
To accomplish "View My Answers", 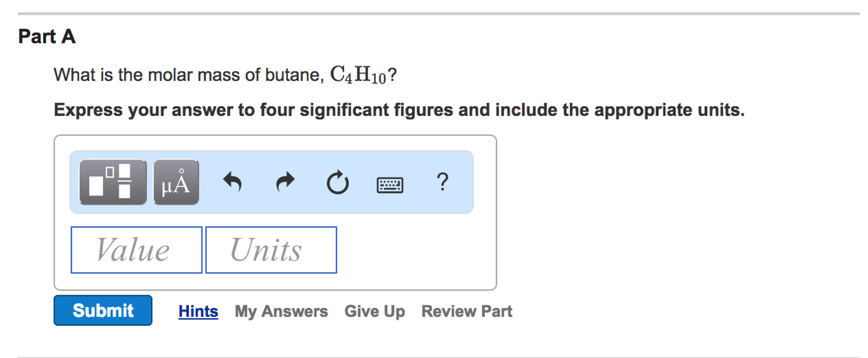I will click(281, 311).
